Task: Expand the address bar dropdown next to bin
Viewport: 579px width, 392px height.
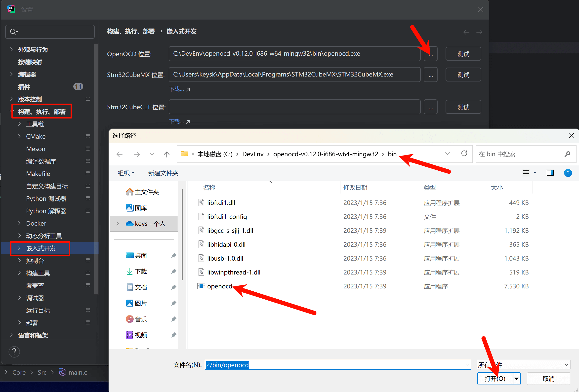Action: [448, 154]
